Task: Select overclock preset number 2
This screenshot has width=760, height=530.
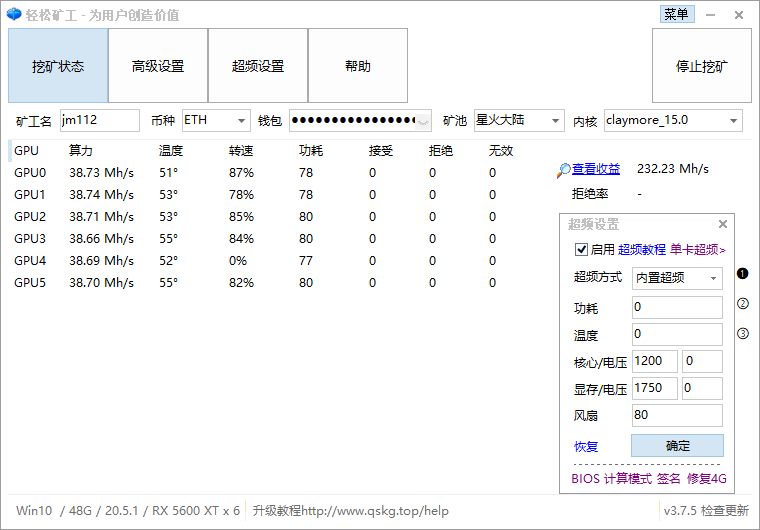Action: (x=743, y=304)
